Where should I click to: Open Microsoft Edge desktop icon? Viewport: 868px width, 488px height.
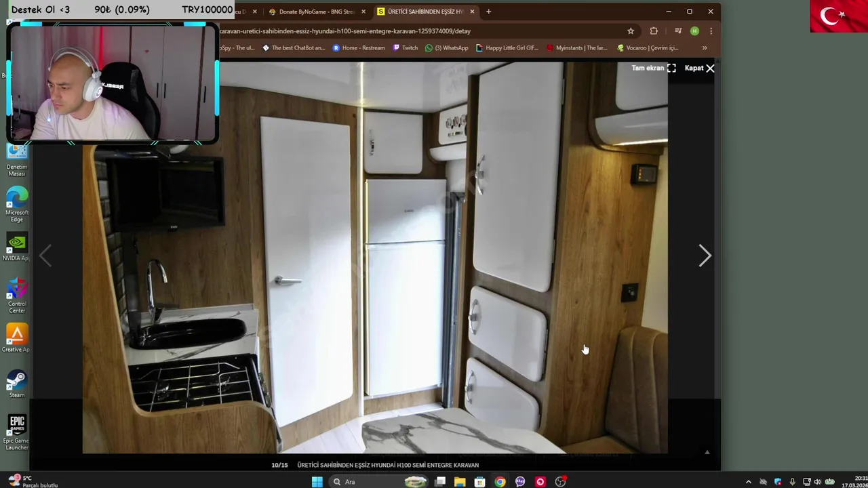[17, 205]
